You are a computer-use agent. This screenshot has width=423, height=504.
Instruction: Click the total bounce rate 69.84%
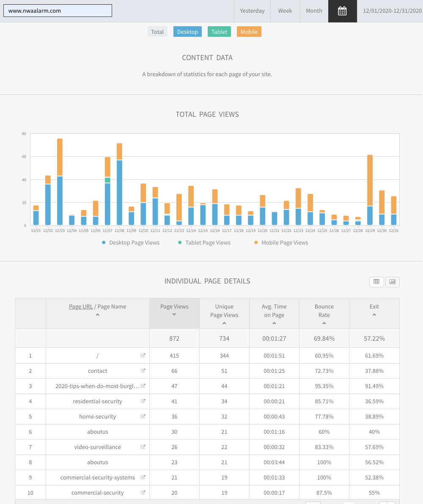coord(324,339)
